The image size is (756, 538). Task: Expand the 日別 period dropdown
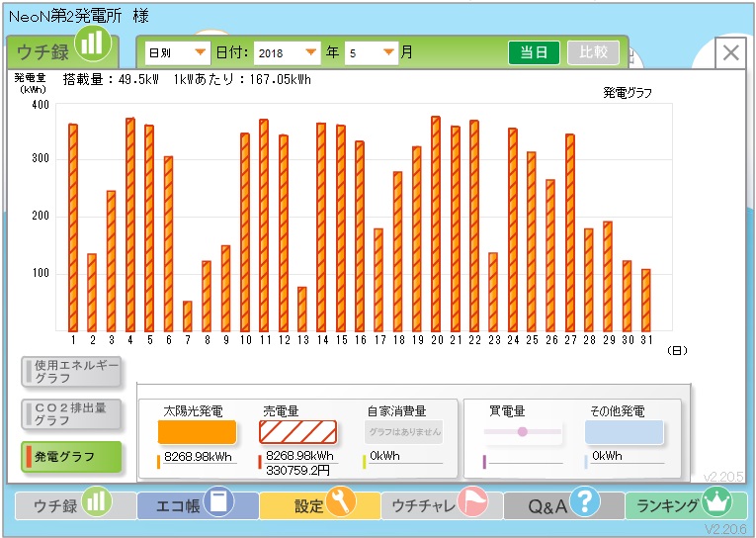(177, 52)
